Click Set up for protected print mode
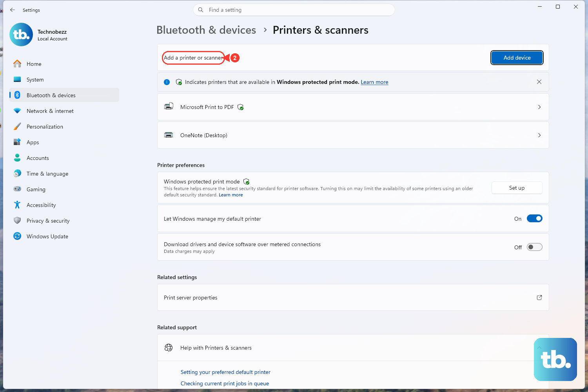 coord(517,188)
